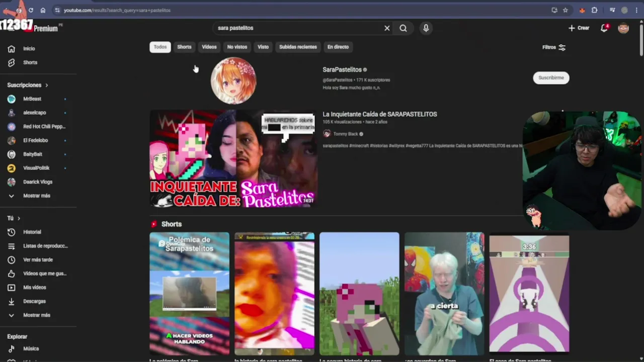
Task: Expand Tú section chevron
Action: (19, 218)
